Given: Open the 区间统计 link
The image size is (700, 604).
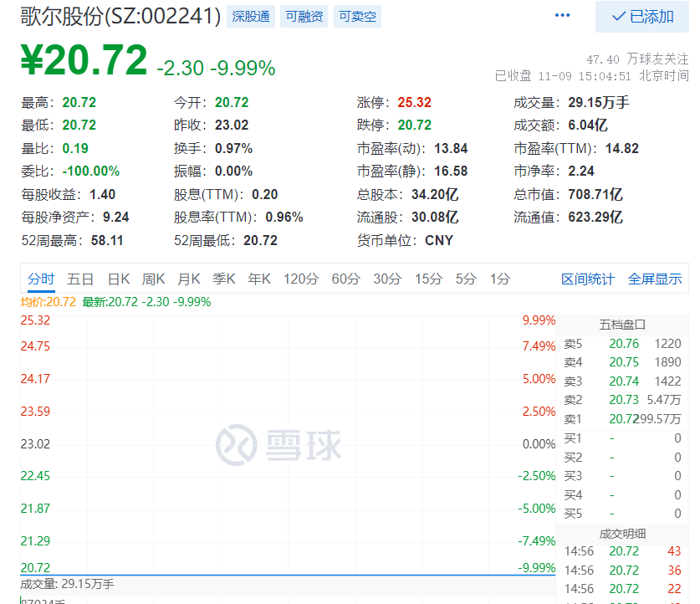Looking at the screenshot, I should tap(588, 279).
